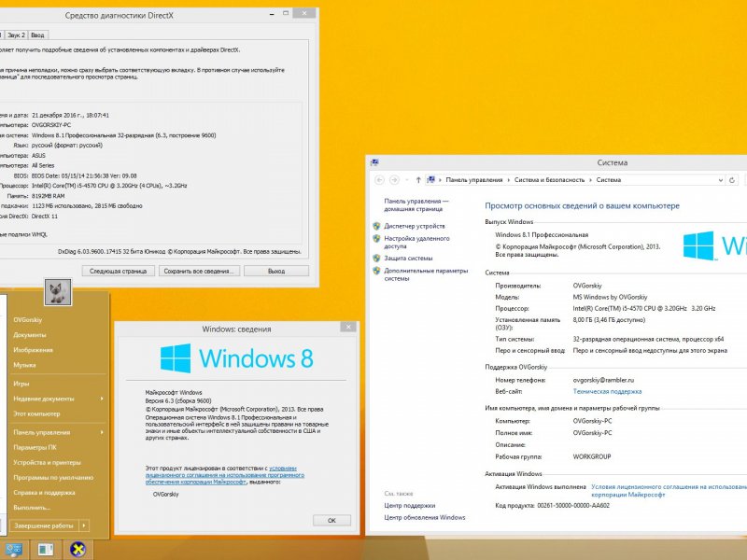Click the Завершение работы button

click(x=44, y=525)
